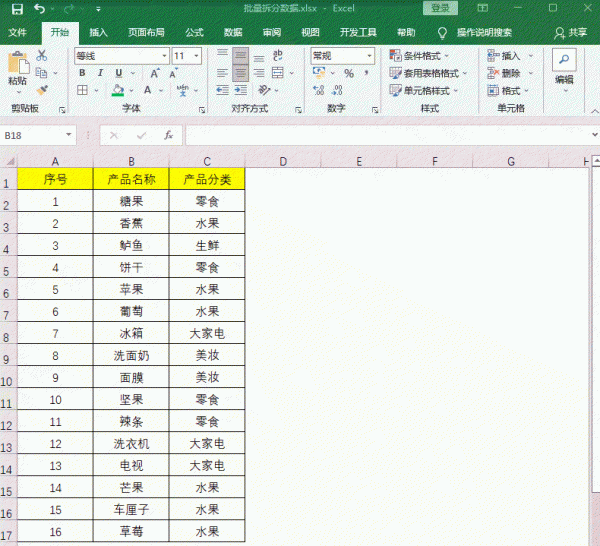
Task: Click the Paste clipboard icon
Action: [x=18, y=63]
